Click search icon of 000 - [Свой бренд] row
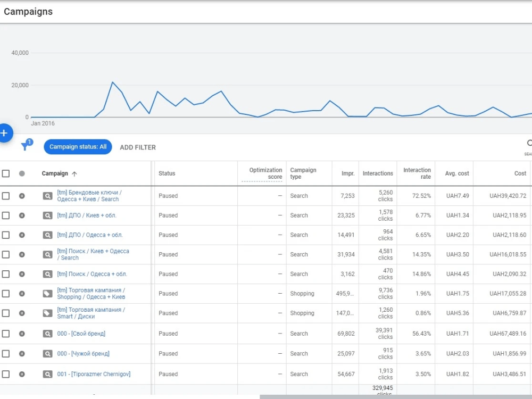 point(47,334)
